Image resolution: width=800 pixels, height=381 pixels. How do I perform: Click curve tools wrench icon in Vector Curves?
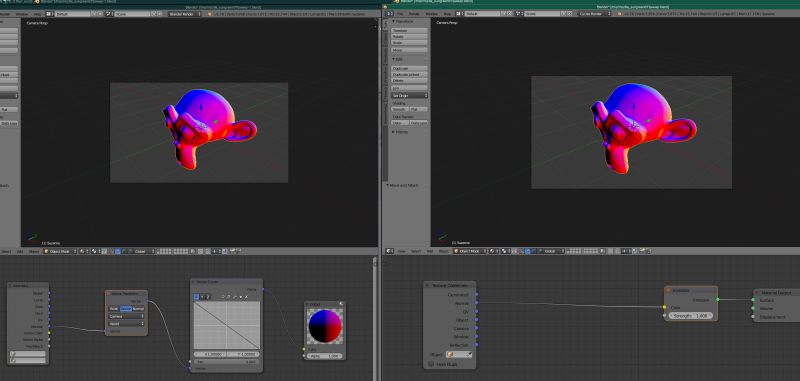click(235, 297)
